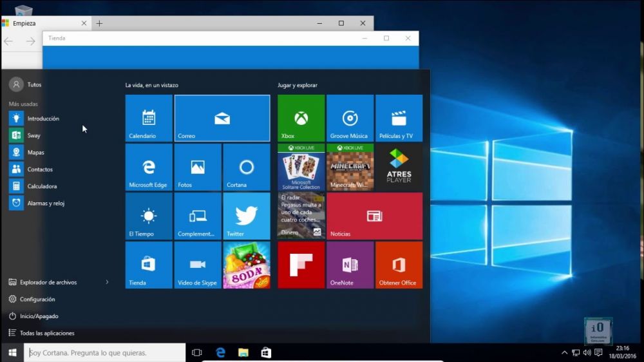This screenshot has width=644, height=362.
Task: Open Películas y TV tile
Action: [399, 119]
